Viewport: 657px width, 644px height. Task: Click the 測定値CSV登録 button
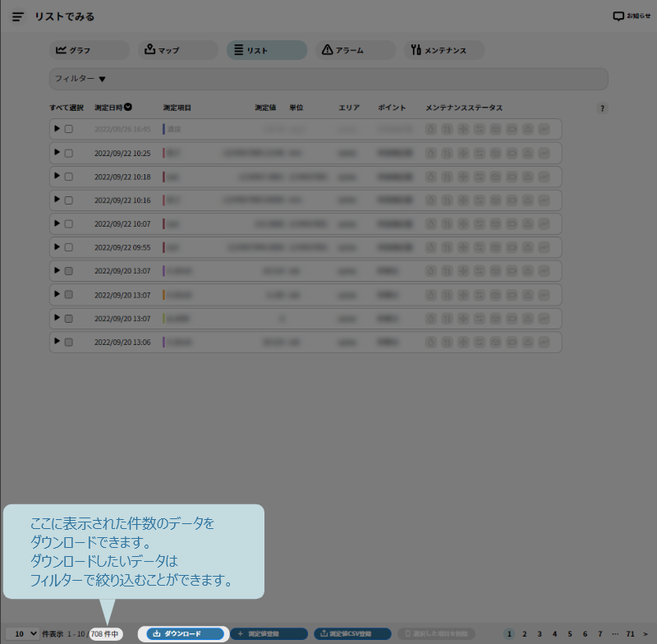pos(352,633)
